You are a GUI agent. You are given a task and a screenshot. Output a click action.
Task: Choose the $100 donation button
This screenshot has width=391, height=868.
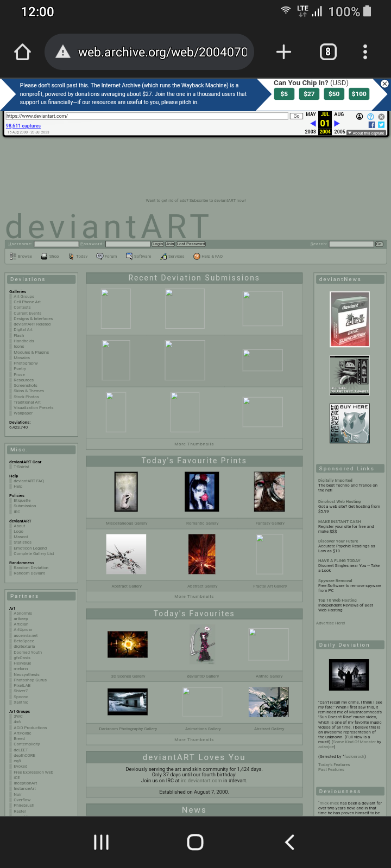point(359,94)
